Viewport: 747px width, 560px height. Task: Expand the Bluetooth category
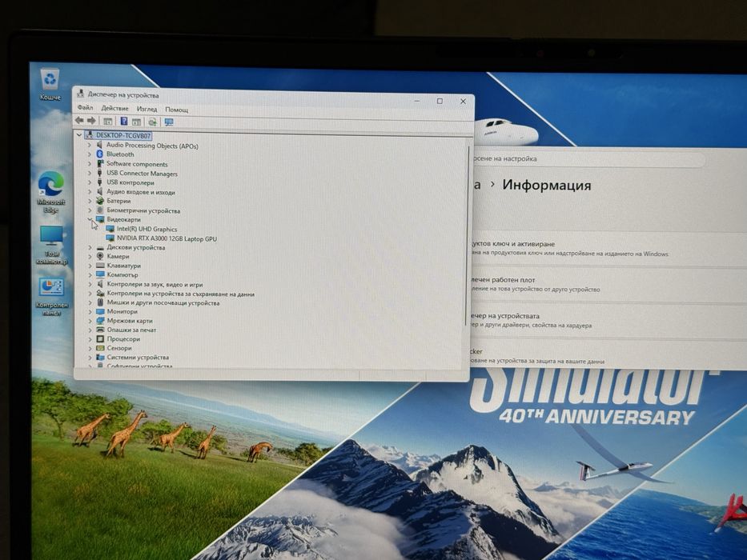(x=90, y=154)
